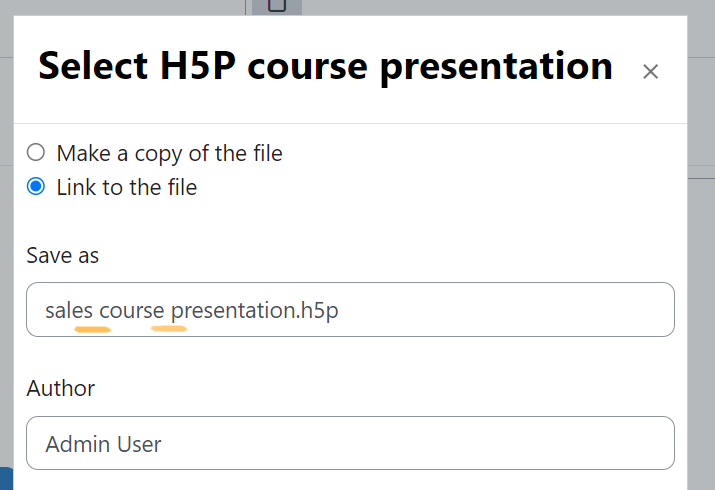Click the Save as field label
Viewport: 715px width, 490px height.
tap(62, 255)
